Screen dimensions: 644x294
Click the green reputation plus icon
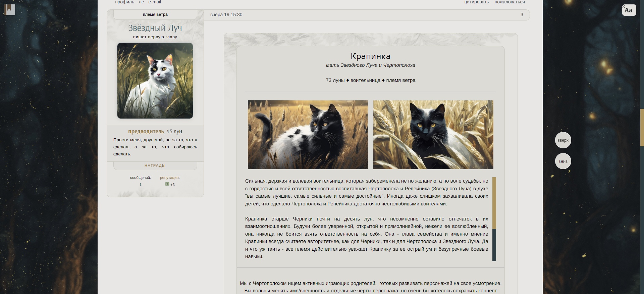[167, 184]
